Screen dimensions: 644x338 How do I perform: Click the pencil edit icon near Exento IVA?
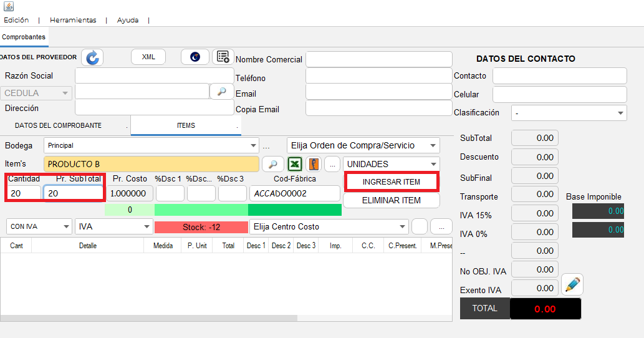point(572,284)
